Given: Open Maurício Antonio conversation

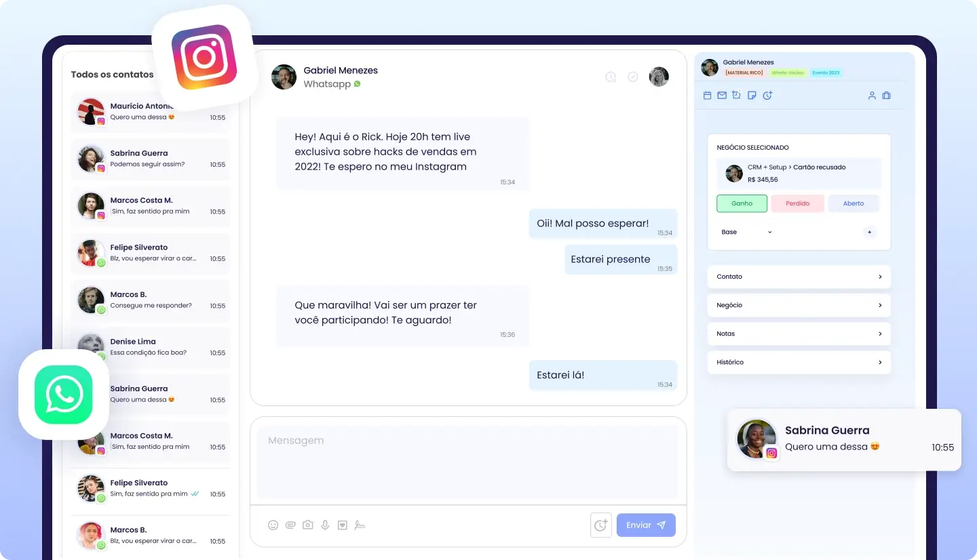Looking at the screenshot, I should click(x=151, y=112).
